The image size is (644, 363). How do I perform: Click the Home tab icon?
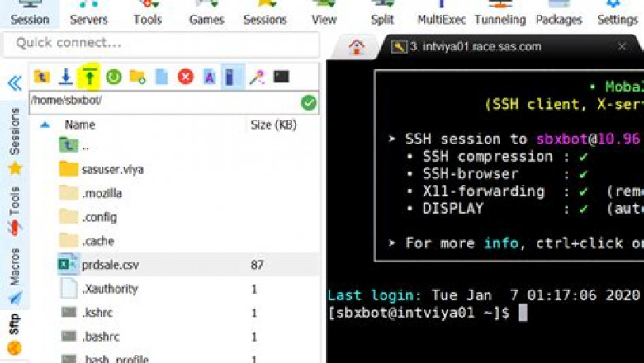356,47
